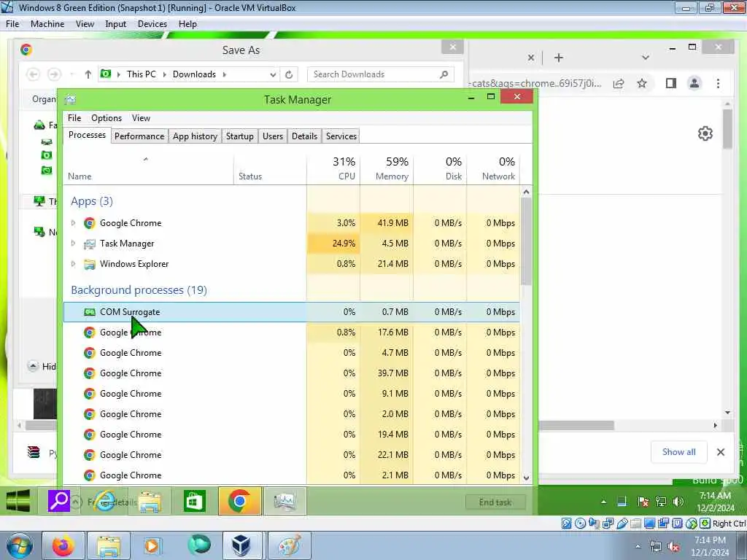Click the VM volume speaker tray icon

[678, 502]
